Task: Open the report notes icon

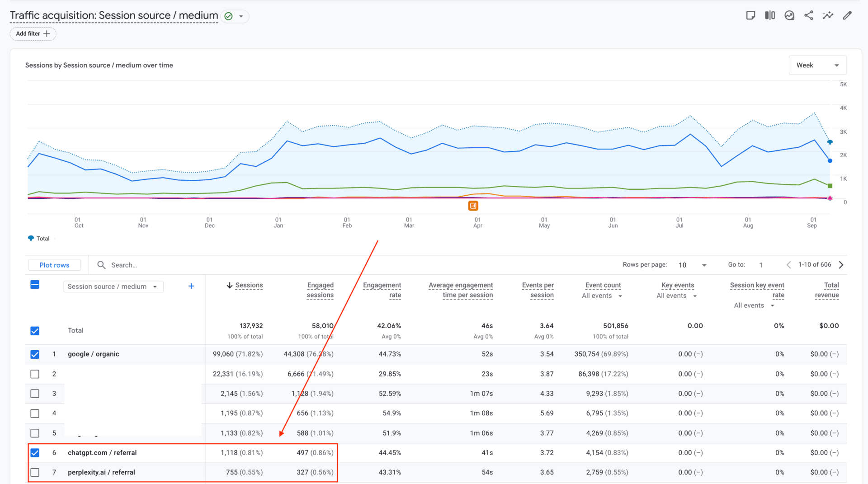Action: tap(750, 15)
